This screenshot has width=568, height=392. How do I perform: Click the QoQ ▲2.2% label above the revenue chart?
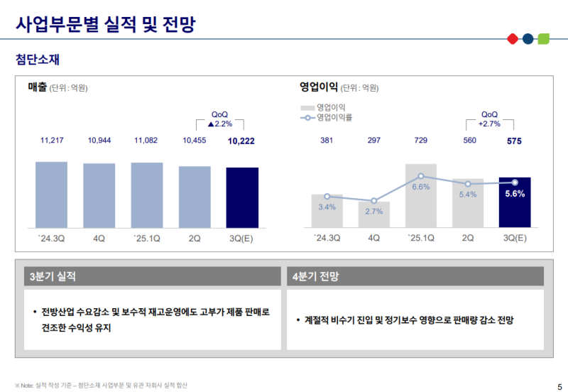click(219, 119)
